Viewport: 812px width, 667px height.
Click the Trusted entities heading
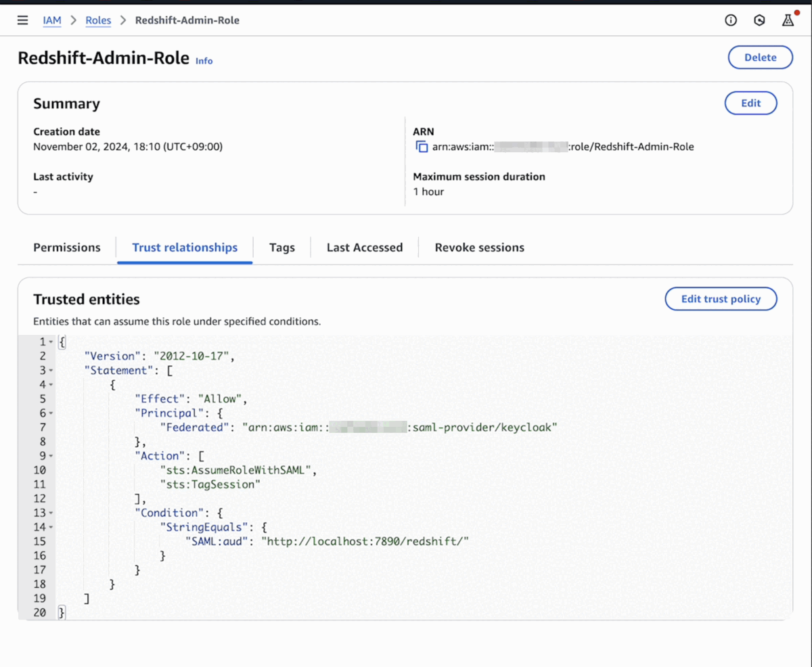[87, 299]
